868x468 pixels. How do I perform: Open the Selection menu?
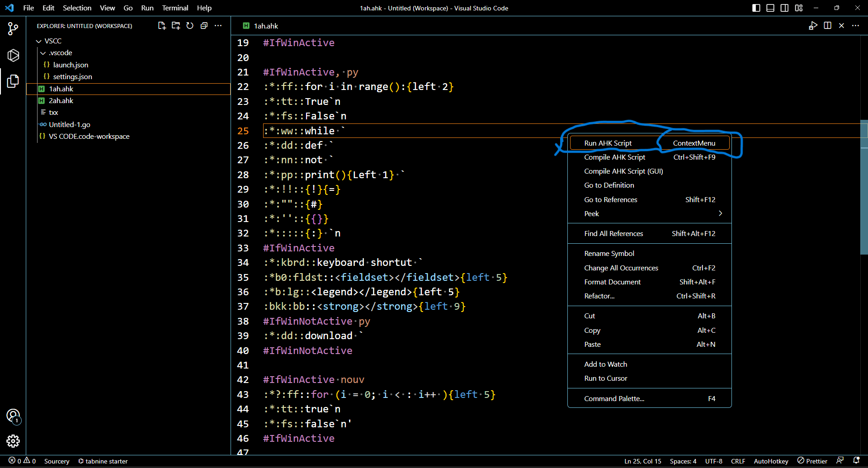click(77, 8)
